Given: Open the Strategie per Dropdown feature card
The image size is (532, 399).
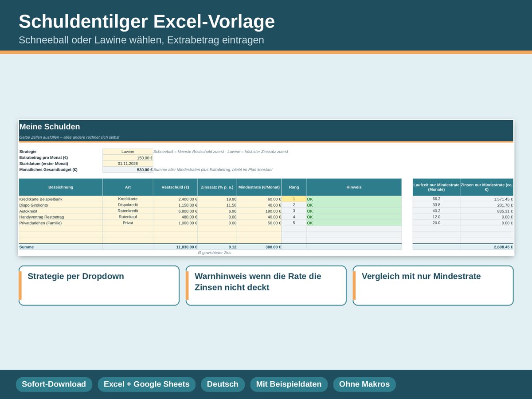Looking at the screenshot, I should pyautogui.click(x=99, y=286).
